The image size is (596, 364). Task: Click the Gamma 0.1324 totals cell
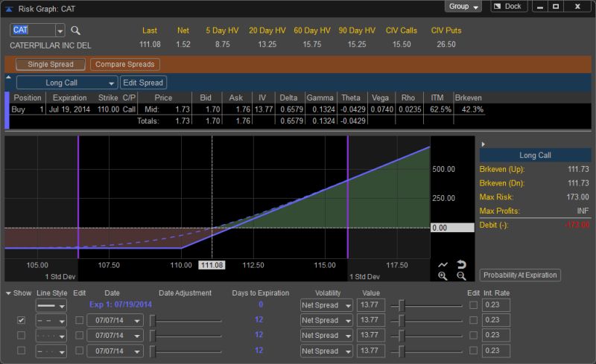point(323,121)
